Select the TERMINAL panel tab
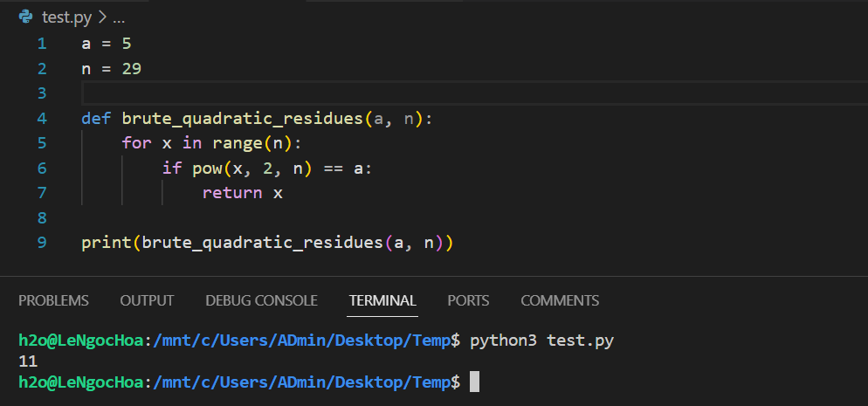Image resolution: width=868 pixels, height=406 pixels. [382, 300]
